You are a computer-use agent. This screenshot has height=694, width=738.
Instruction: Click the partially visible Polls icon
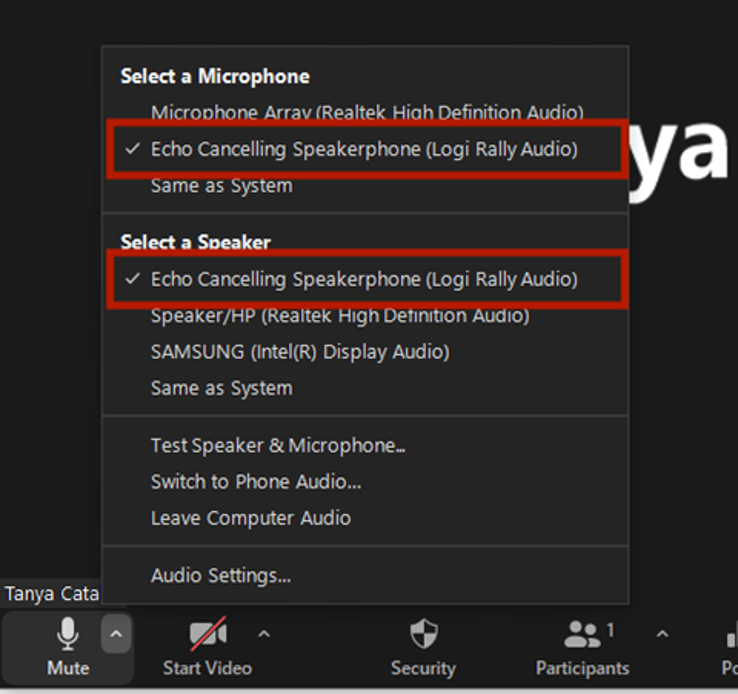pos(729,640)
